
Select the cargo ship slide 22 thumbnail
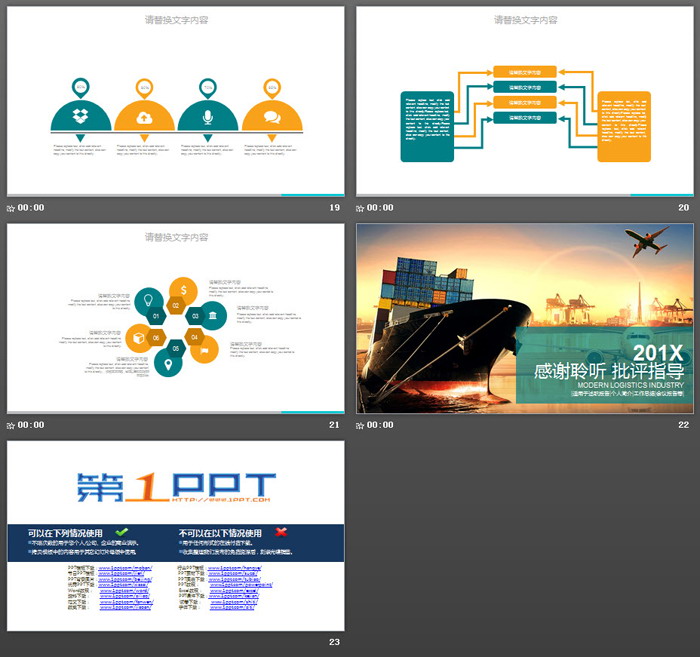pos(525,318)
